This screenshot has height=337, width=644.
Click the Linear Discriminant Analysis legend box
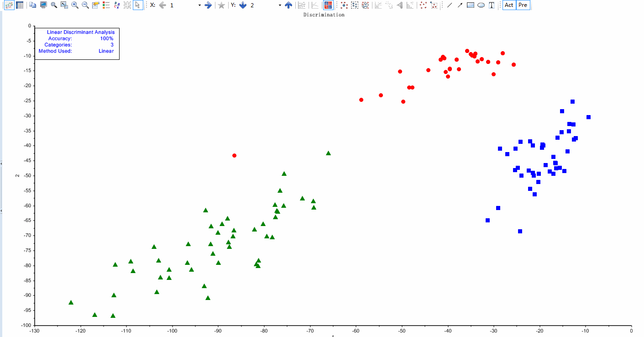point(77,43)
